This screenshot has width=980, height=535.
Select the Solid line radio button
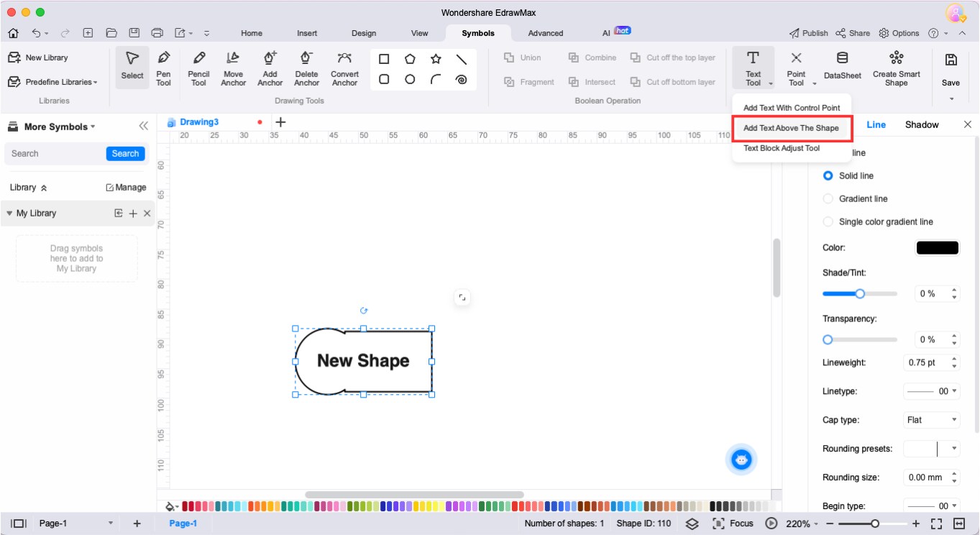tap(828, 175)
